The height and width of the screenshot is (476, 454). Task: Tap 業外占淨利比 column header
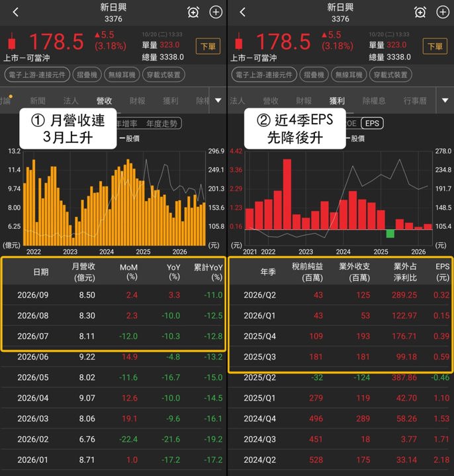[405, 272]
